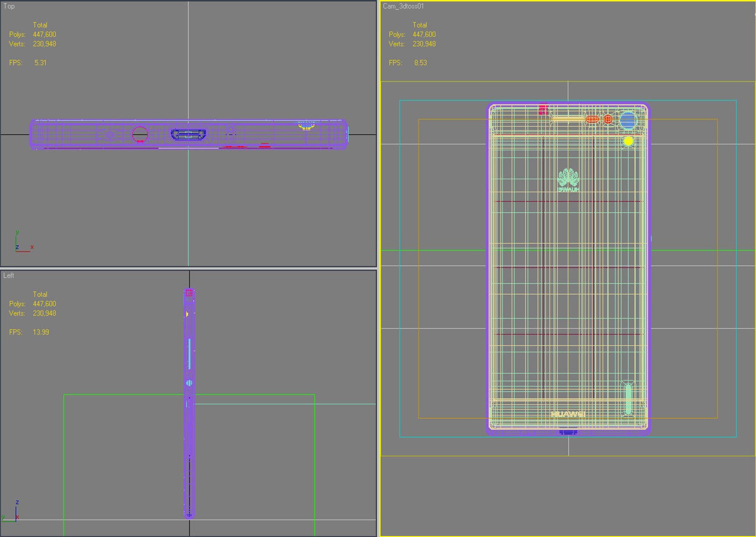
Task: Click the Polys 447,600 value in Top viewport
Action: pyautogui.click(x=44, y=34)
